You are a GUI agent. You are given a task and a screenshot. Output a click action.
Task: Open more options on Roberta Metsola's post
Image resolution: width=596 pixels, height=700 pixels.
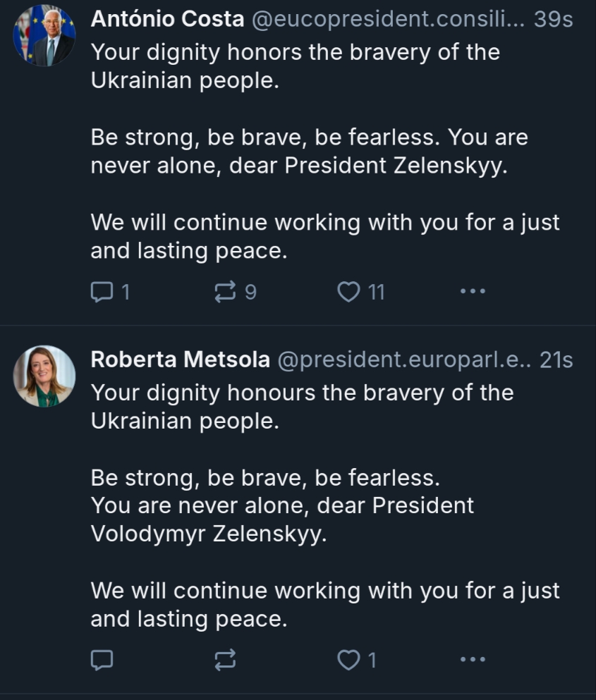coord(473,660)
